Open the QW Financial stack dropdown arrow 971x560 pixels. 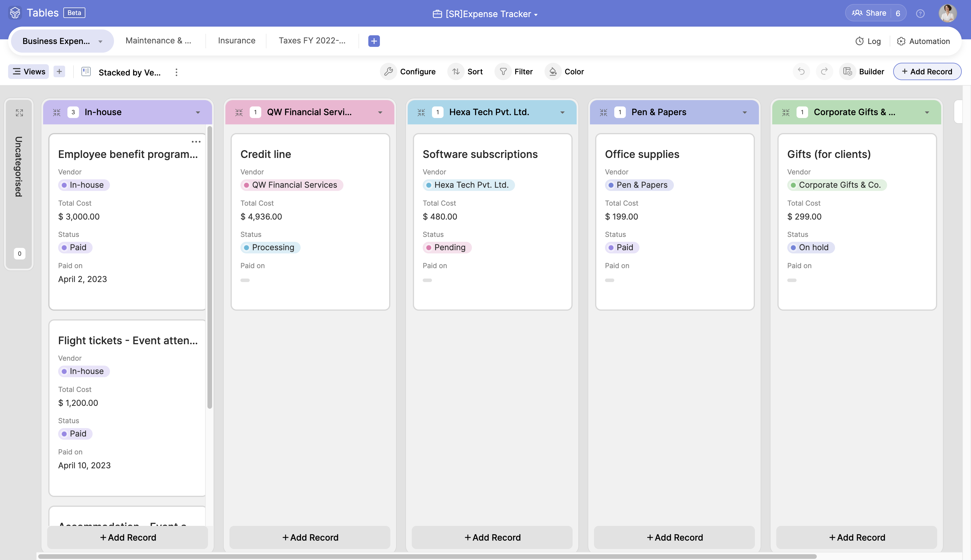[380, 113]
